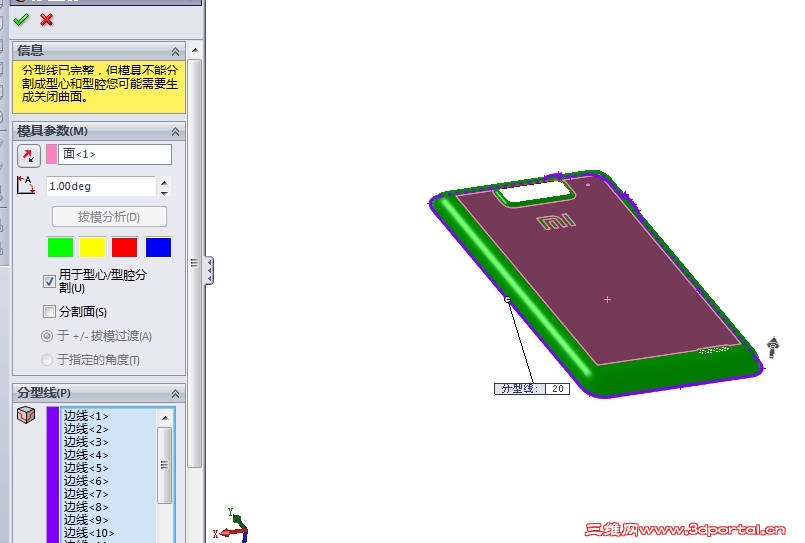Increase draft angle with up spinner arrow
The image size is (805, 543).
[x=164, y=182]
